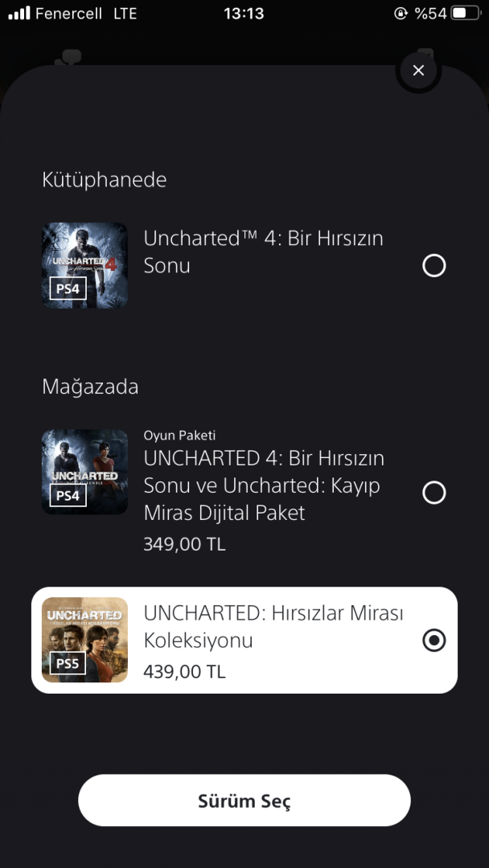Select the Digital Bundle radio button

(434, 493)
